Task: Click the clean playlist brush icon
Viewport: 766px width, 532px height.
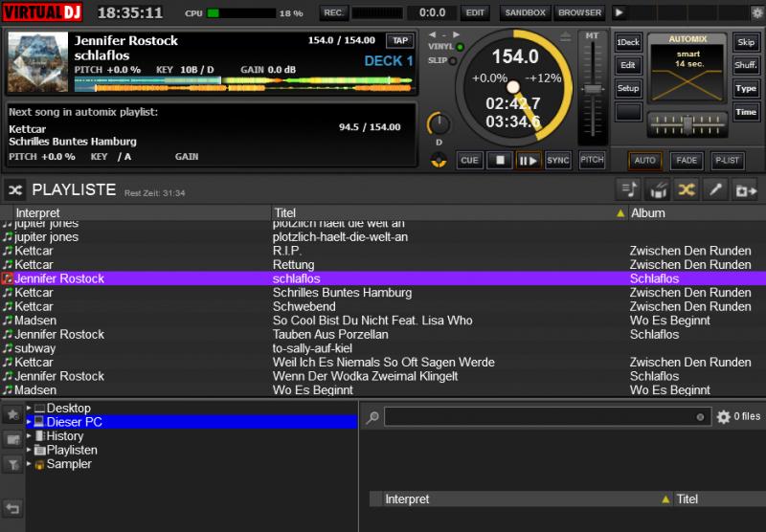Action: [658, 189]
